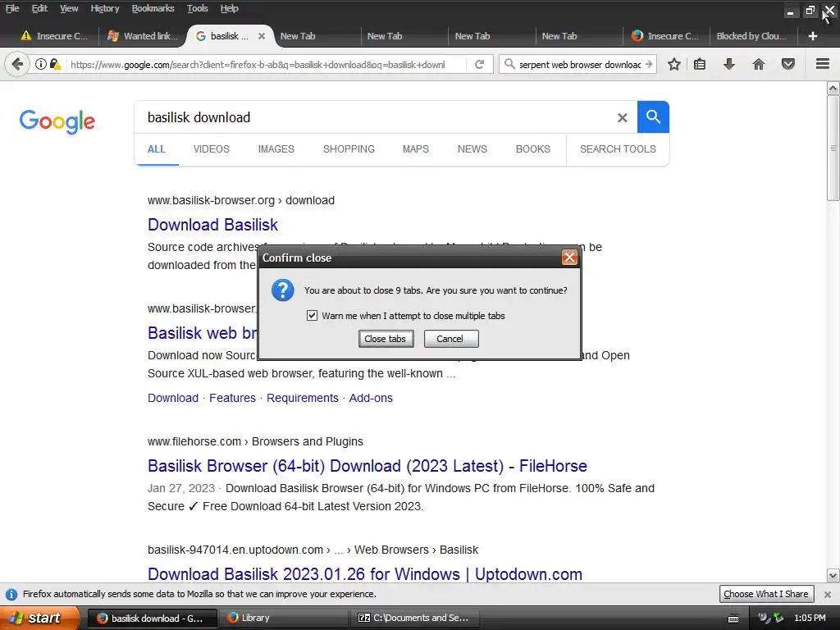Switch to the Insecure Connection tab with Firefox icon
This screenshot has height=630, width=840.
coord(665,36)
